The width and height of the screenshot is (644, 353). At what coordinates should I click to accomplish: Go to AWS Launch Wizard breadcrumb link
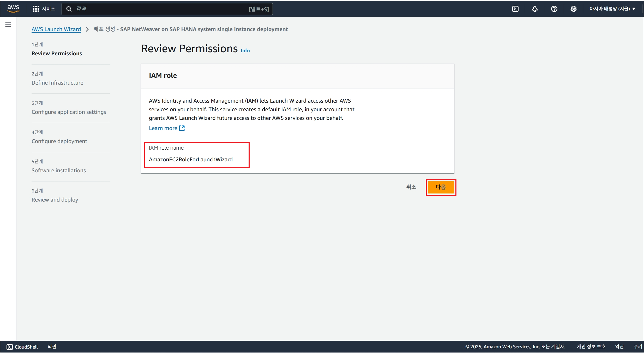point(56,29)
